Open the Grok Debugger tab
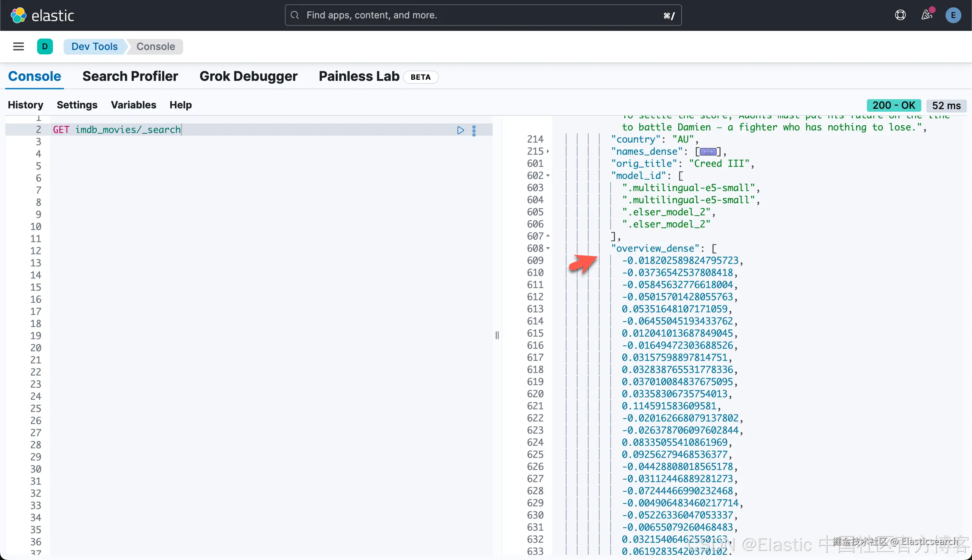972x560 pixels. 248,76
